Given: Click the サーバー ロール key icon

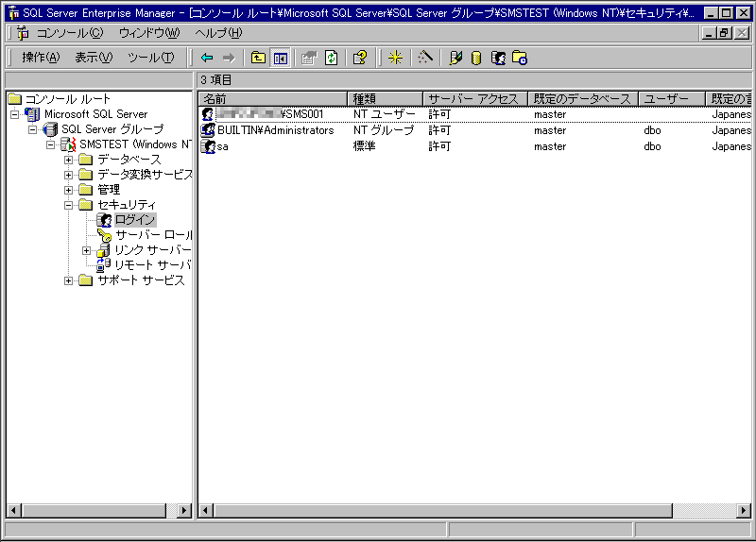Looking at the screenshot, I should click(x=104, y=235).
